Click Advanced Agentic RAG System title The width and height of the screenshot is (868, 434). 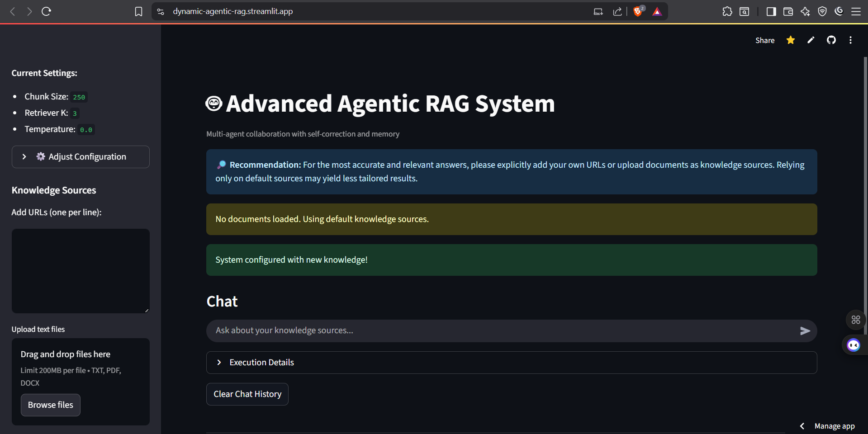(390, 104)
